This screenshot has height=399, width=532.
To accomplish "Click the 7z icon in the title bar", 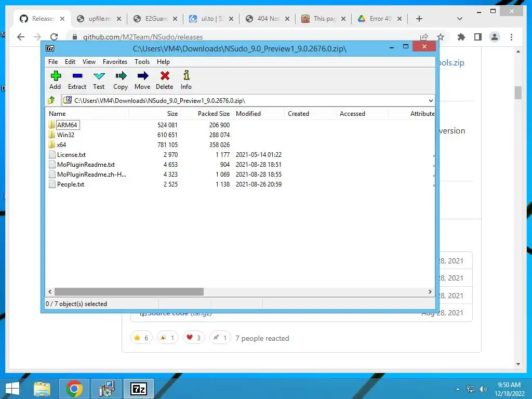I will pos(50,48).
